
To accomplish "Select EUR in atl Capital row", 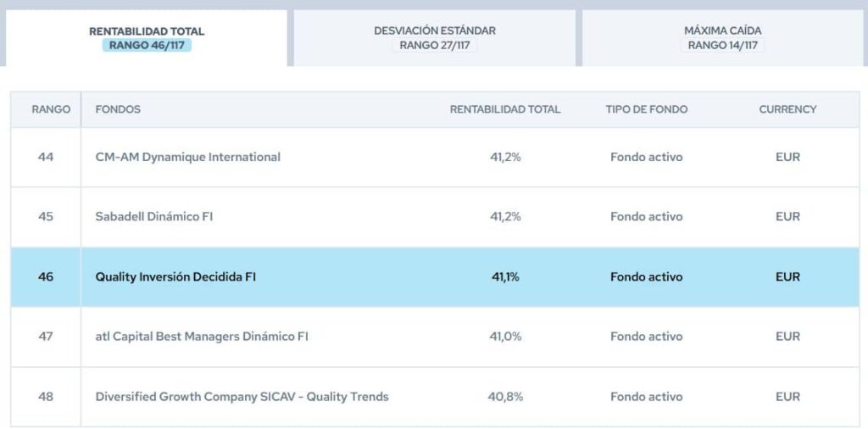I will (x=787, y=337).
